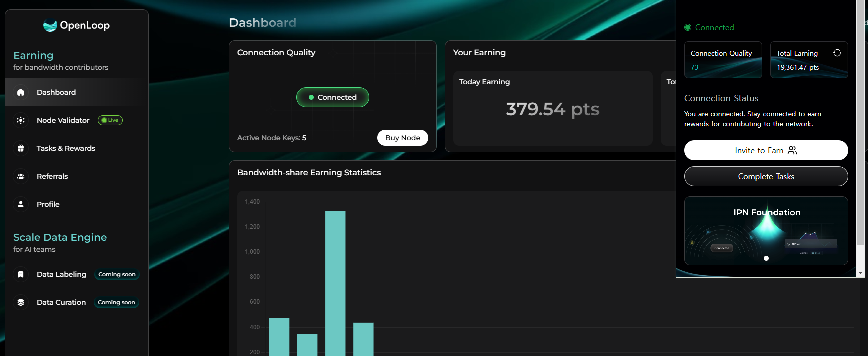
Task: Click the Profile person icon
Action: click(x=21, y=204)
